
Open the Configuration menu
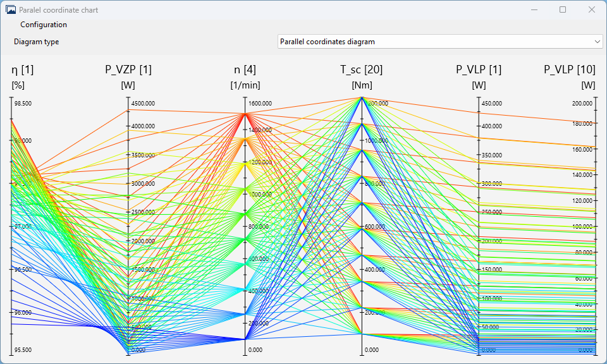[x=42, y=25]
